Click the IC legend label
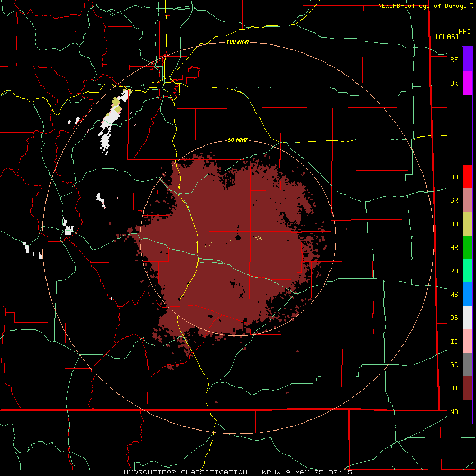The image size is (476, 476). (454, 342)
